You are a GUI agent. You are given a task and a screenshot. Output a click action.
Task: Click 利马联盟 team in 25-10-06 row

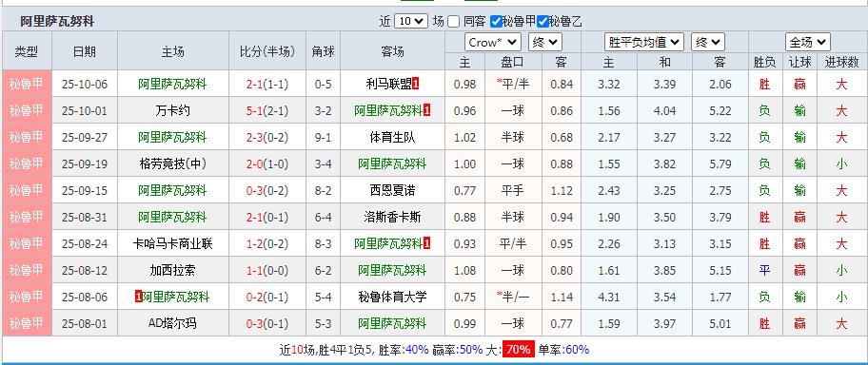tap(388, 84)
